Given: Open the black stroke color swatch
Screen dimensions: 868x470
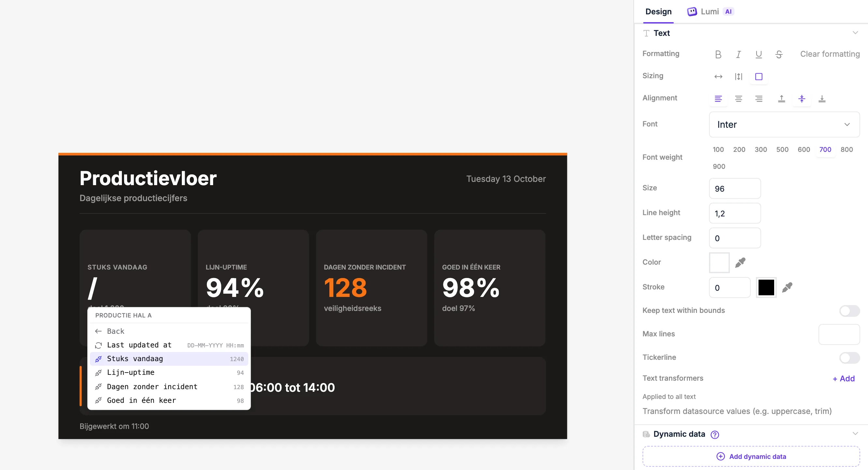Looking at the screenshot, I should pos(766,287).
